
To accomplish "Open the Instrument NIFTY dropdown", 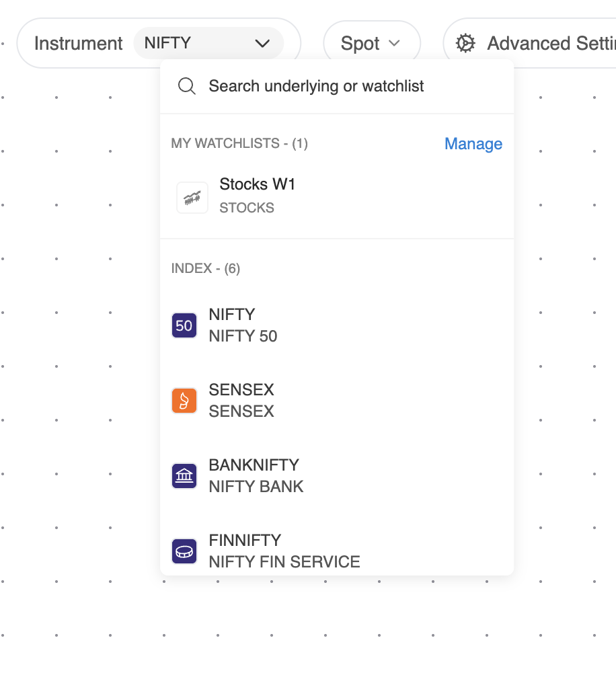I will pyautogui.click(x=208, y=43).
